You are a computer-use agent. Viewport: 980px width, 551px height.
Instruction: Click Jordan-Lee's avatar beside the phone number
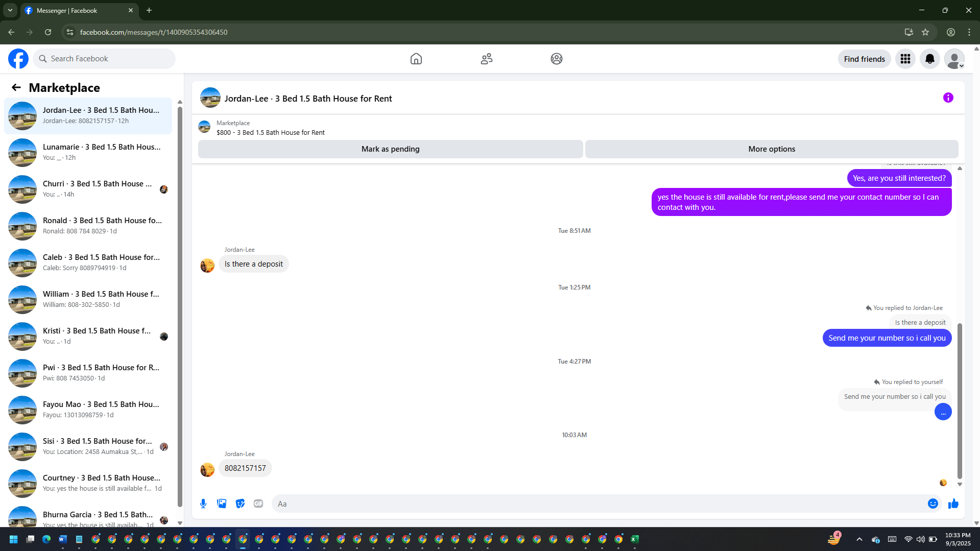click(207, 470)
